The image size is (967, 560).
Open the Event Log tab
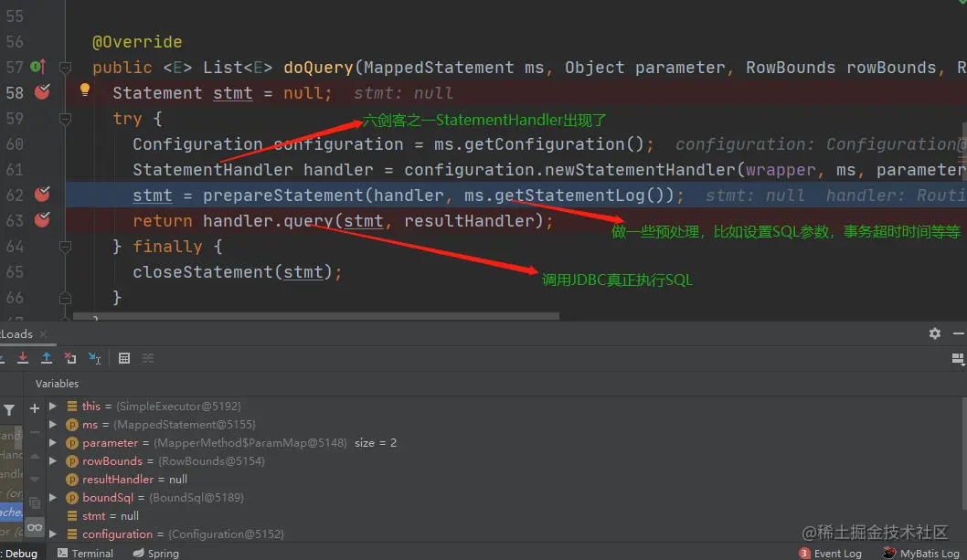coord(830,554)
